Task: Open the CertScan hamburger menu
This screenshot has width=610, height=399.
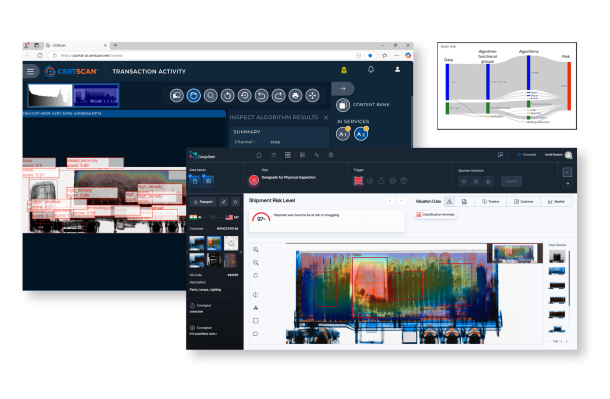Action: (x=30, y=72)
